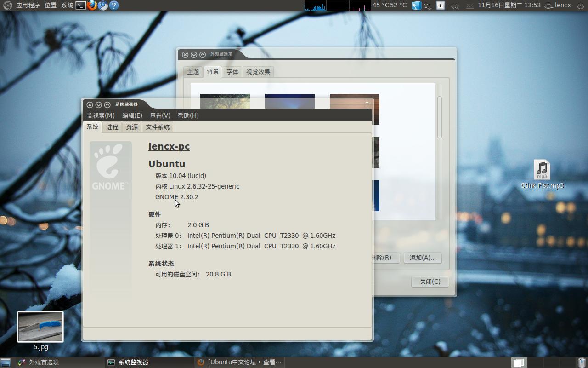Switch to 文件系统 file systems tab
This screenshot has height=368, width=588.
pos(158,127)
